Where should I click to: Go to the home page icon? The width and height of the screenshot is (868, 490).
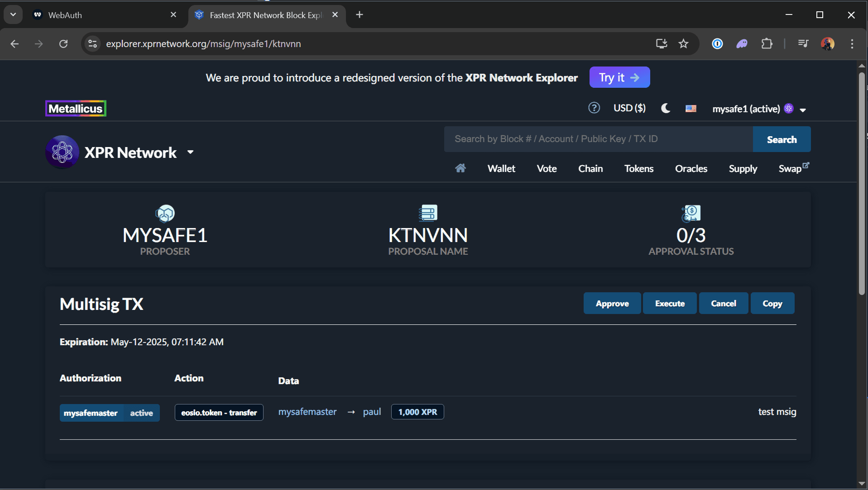coord(460,168)
